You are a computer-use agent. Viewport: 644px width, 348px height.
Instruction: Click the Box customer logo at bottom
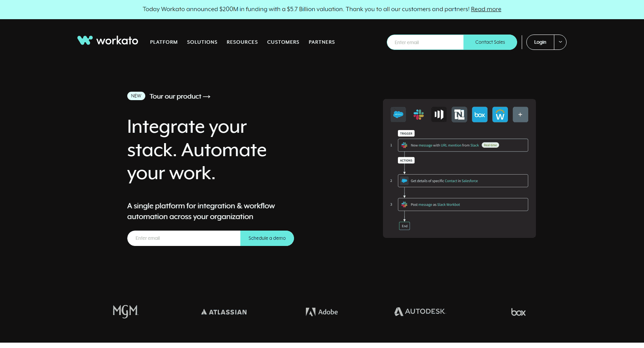518,312
